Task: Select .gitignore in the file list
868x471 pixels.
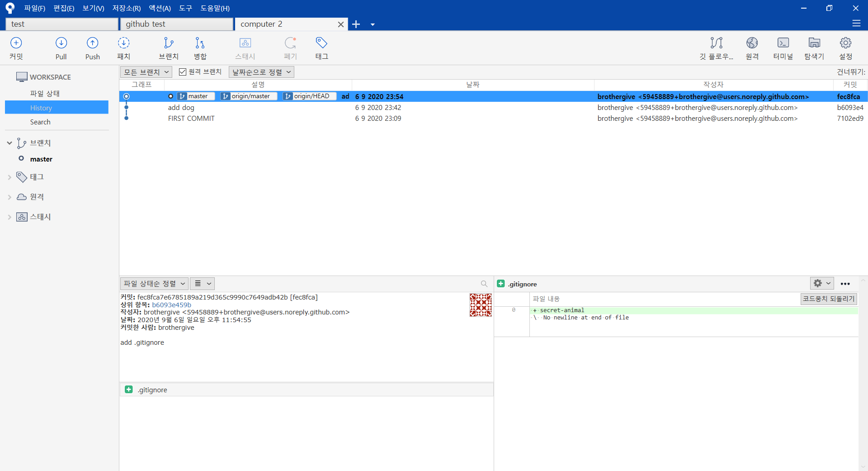Action: pos(307,390)
